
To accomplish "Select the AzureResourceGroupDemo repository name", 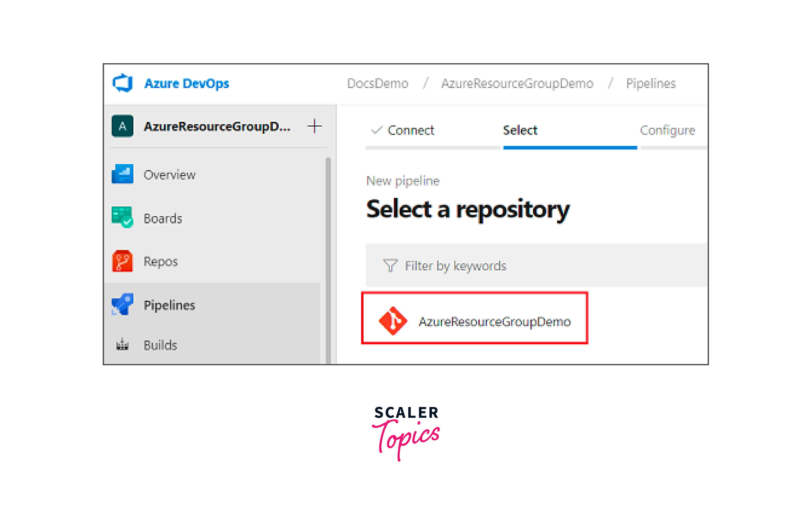I will 494,322.
